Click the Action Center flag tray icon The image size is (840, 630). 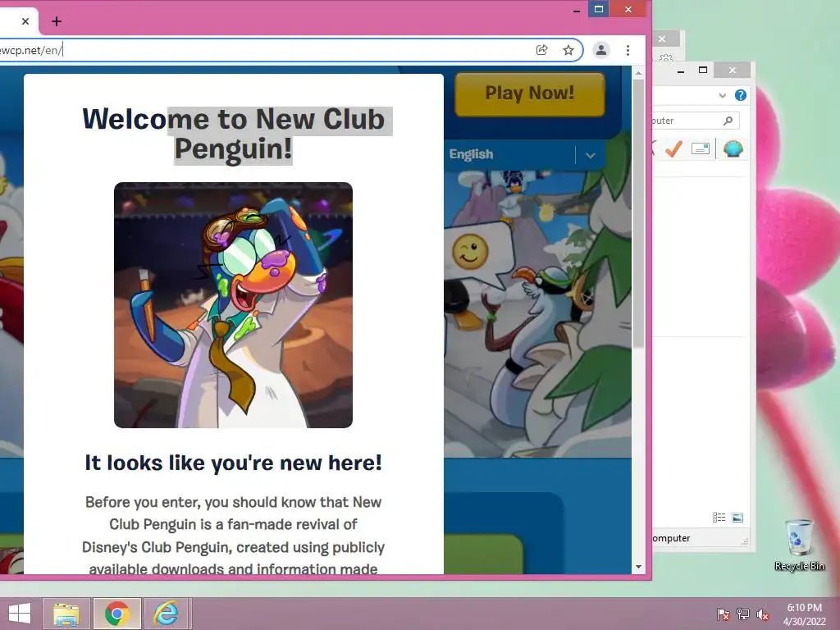click(723, 614)
